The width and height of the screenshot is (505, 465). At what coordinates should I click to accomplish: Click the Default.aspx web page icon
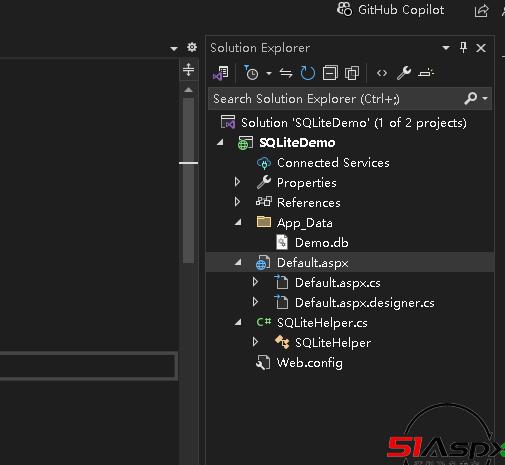[x=263, y=263]
